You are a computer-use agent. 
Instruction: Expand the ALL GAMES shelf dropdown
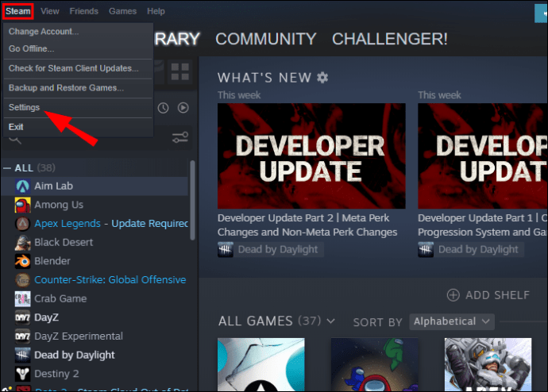[330, 321]
